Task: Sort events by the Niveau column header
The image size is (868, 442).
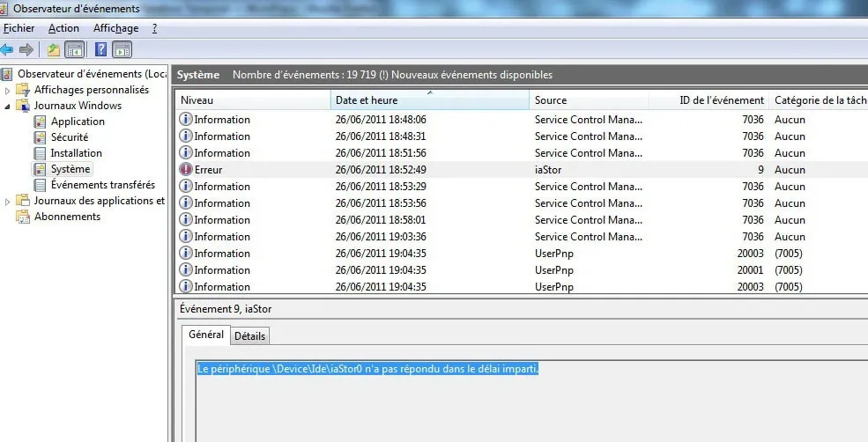Action: (x=252, y=100)
